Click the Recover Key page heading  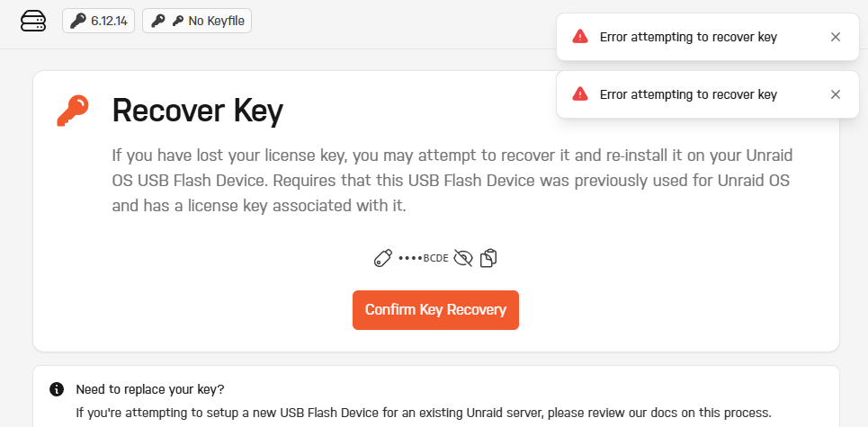tap(198, 111)
